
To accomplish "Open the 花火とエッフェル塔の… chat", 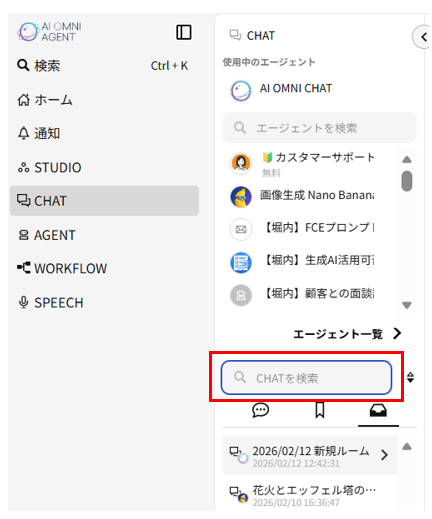I will 310,494.
